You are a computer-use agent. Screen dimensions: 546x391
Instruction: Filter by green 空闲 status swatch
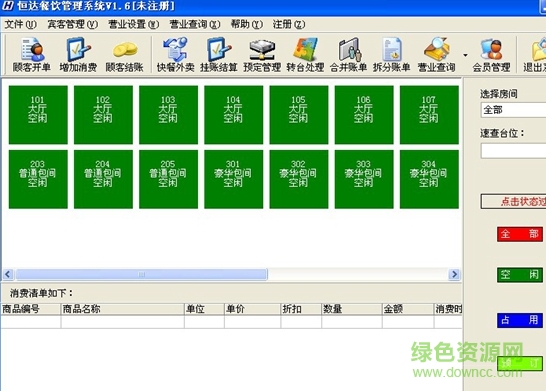(520, 275)
